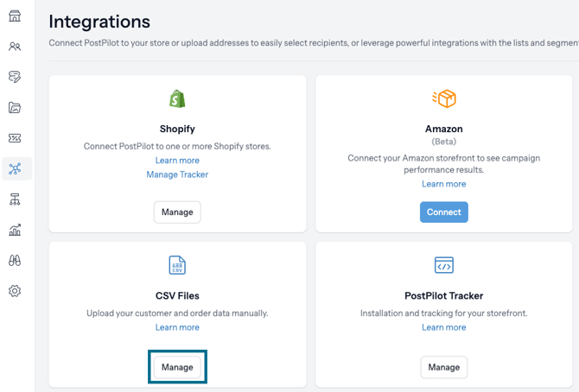Screen dimensions: 579x392
Task: Select the coupon ticket sidebar icon
Action: tap(15, 138)
